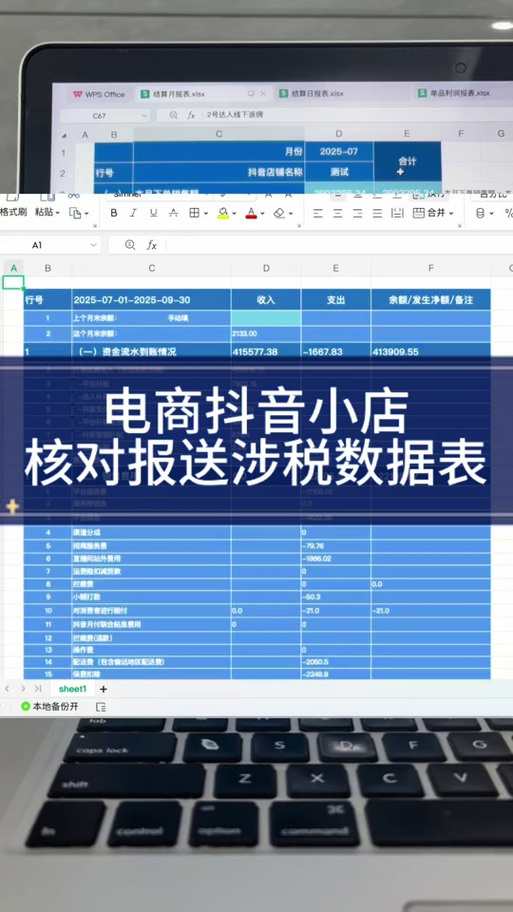Screen dimensions: 513x912
Task: Click the Paste (粘贴) button
Action: (45, 212)
